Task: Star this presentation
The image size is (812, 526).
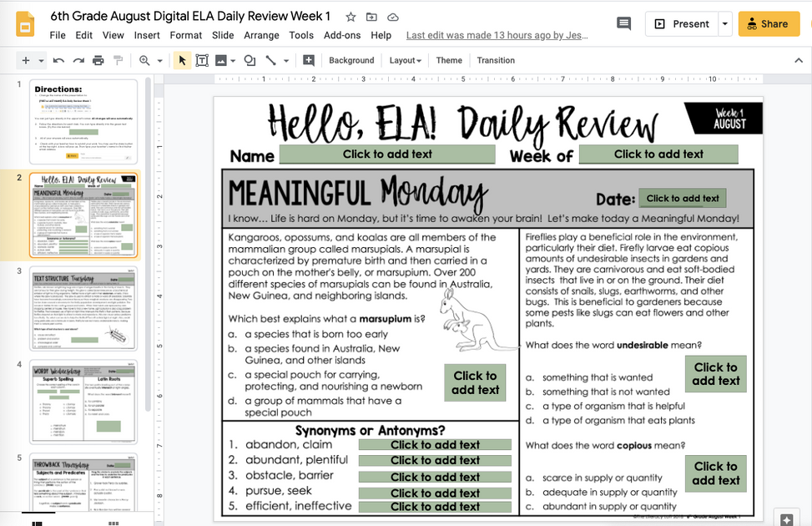Action: [x=350, y=16]
